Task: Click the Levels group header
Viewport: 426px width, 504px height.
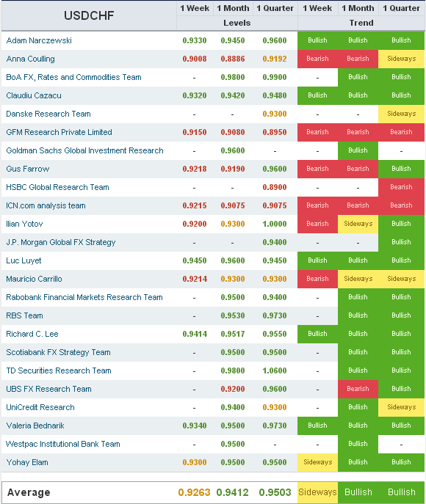Action: (237, 23)
